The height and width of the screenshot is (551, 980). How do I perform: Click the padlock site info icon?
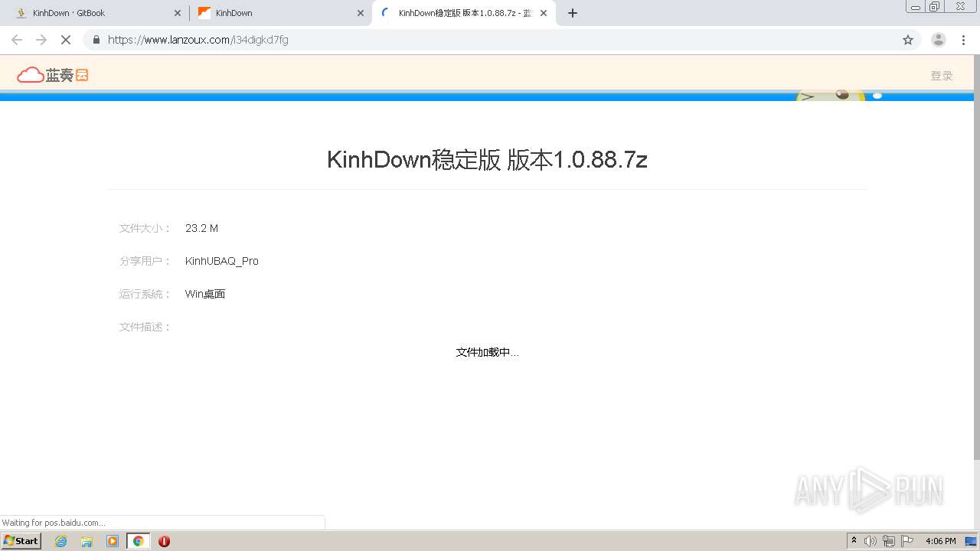point(96,40)
